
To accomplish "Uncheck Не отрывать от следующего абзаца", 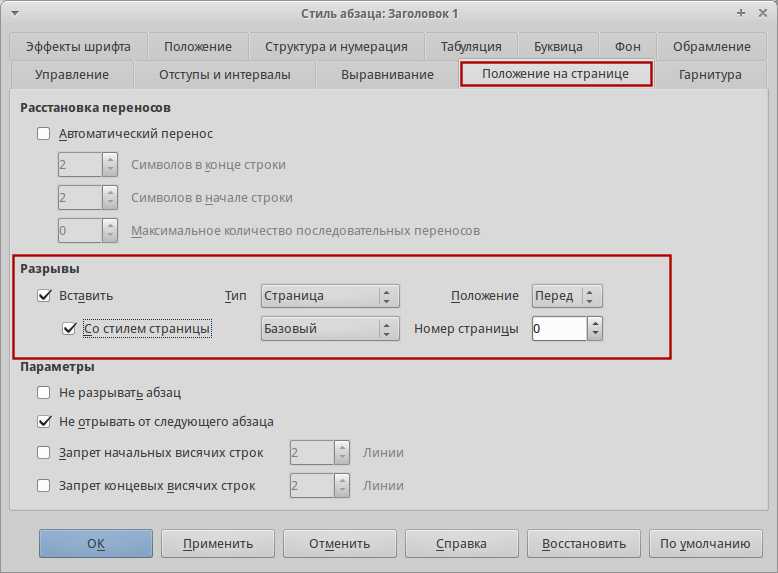I will pyautogui.click(x=44, y=422).
